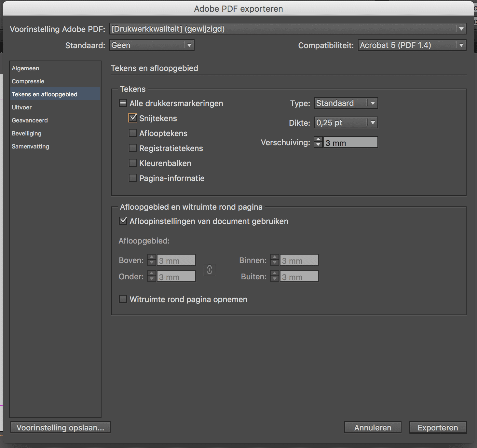Screen dimensions: 477x448
Task: Click the chain link icon linking bleed values
Action: coord(209,270)
